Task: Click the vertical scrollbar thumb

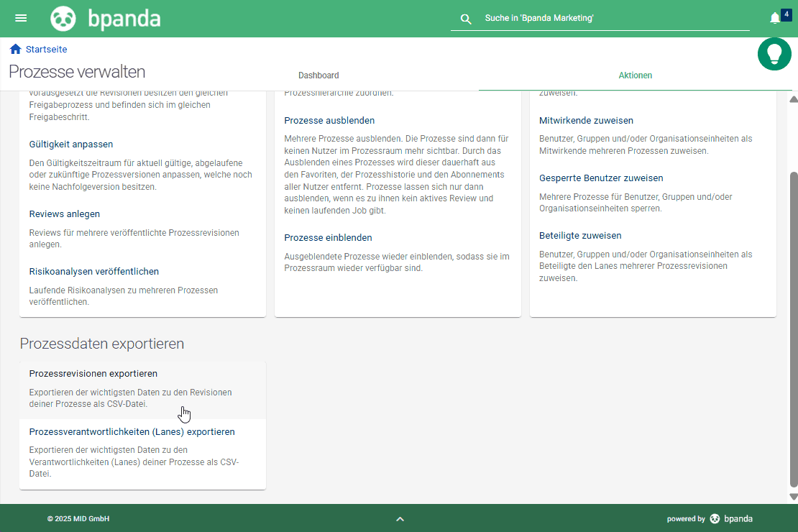Action: (x=794, y=329)
